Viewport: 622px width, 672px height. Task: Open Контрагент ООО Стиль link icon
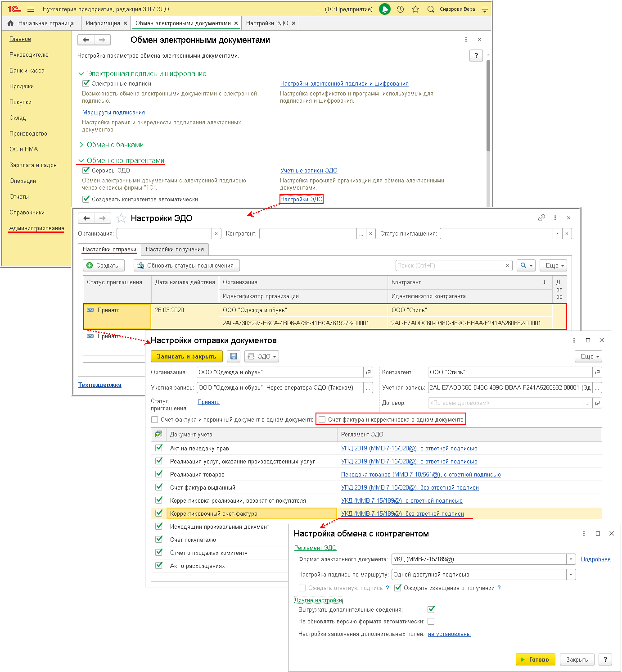(x=597, y=372)
